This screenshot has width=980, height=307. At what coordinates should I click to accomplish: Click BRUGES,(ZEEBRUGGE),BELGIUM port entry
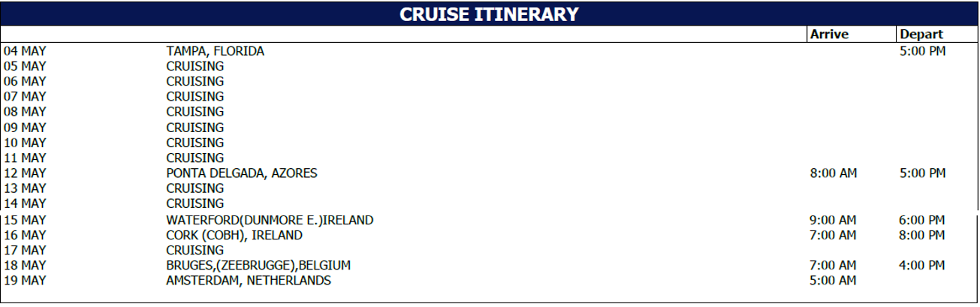click(x=258, y=266)
